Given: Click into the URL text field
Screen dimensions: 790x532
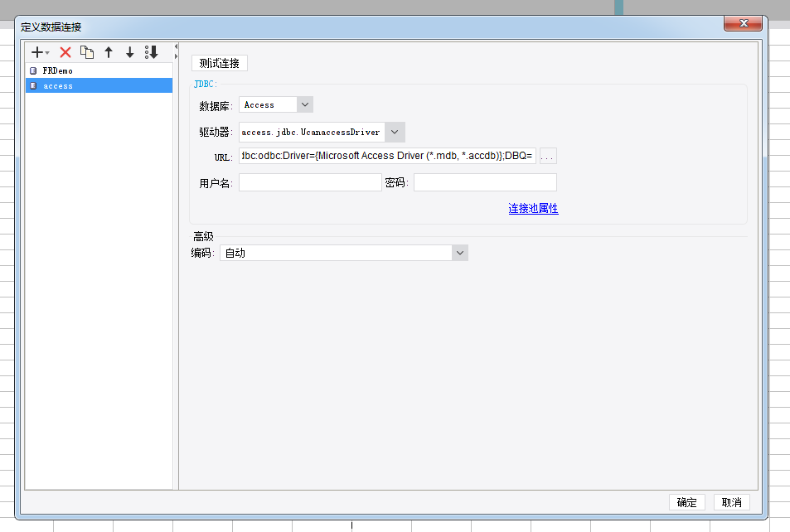Looking at the screenshot, I should (x=387, y=156).
